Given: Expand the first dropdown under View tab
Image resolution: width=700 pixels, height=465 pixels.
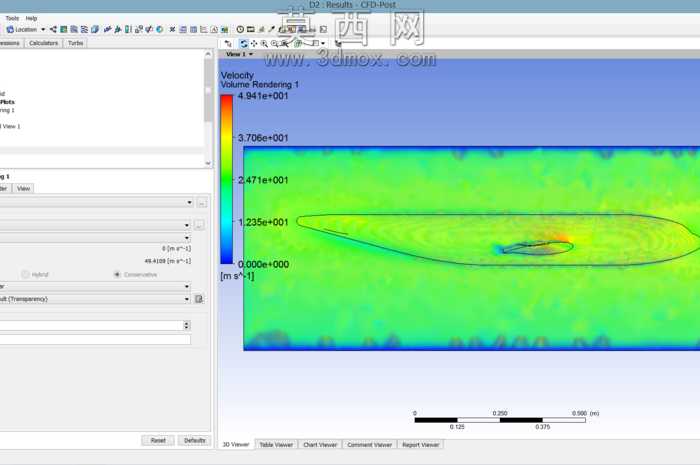Looking at the screenshot, I should coord(189,203).
